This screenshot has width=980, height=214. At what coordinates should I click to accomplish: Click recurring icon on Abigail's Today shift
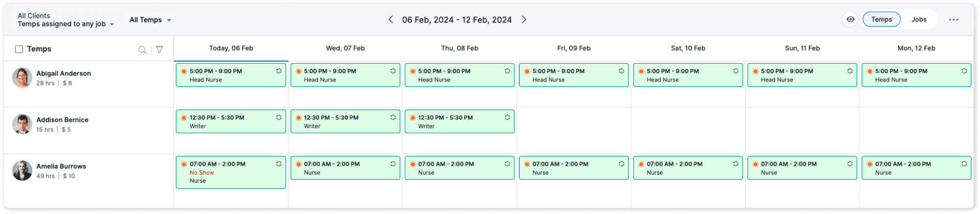[279, 71]
